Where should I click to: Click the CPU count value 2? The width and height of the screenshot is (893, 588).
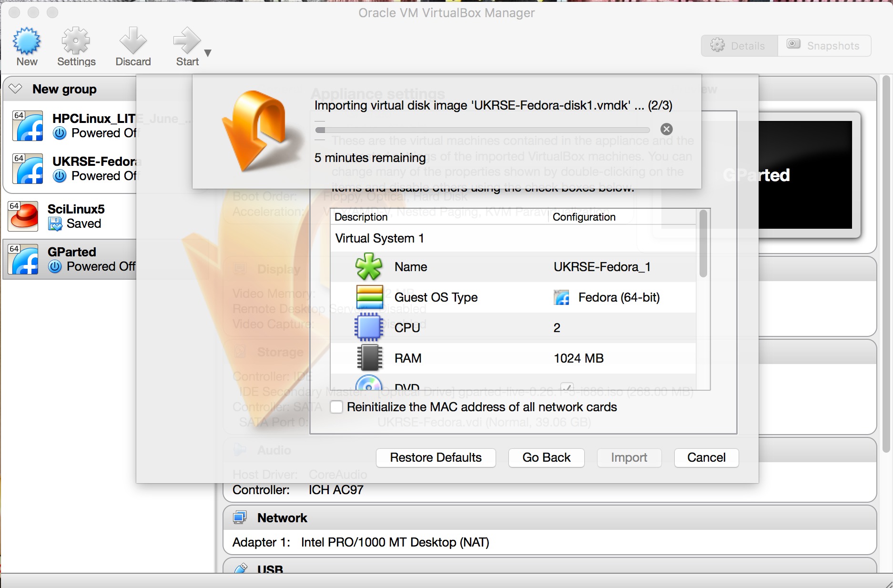pyautogui.click(x=557, y=328)
